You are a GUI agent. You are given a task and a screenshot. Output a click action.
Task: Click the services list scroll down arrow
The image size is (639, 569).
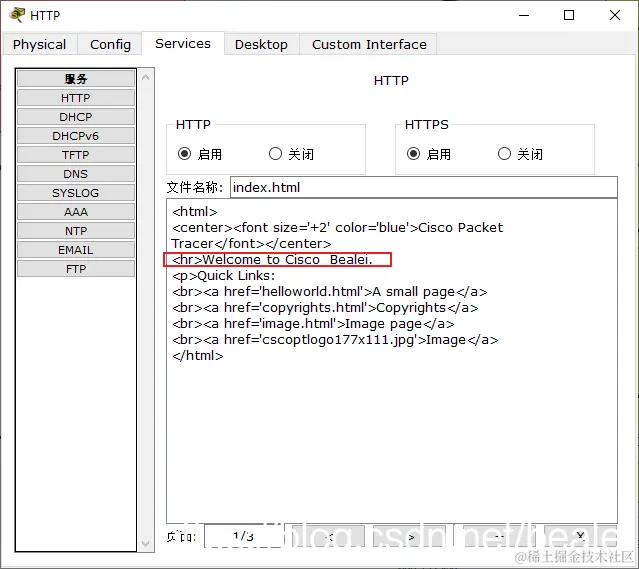145,543
